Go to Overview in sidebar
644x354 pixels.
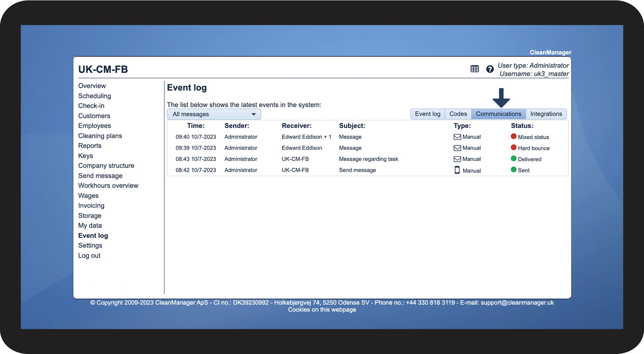pos(92,86)
